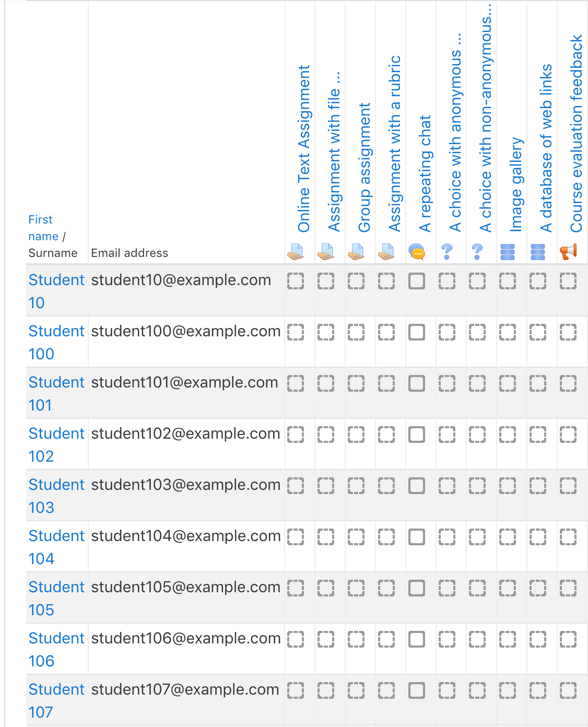Image resolution: width=588 pixels, height=727 pixels.
Task: Open the Online Text Assignment column link
Action: 304,149
